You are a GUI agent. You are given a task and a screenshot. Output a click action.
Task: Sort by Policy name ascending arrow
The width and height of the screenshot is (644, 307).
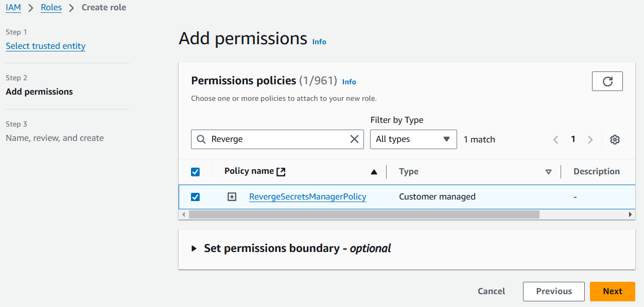[374, 172]
